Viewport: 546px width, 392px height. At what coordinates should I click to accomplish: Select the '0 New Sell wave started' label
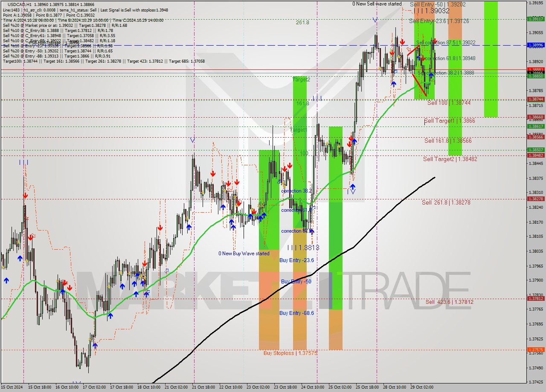pos(377,4)
